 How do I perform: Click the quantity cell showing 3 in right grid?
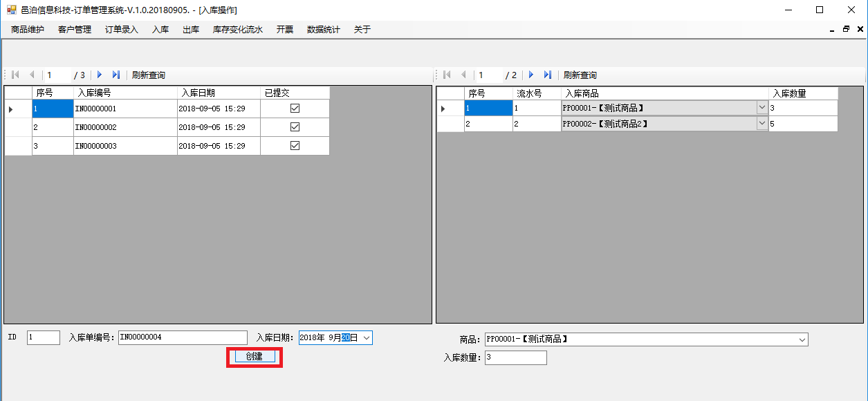[x=803, y=108]
